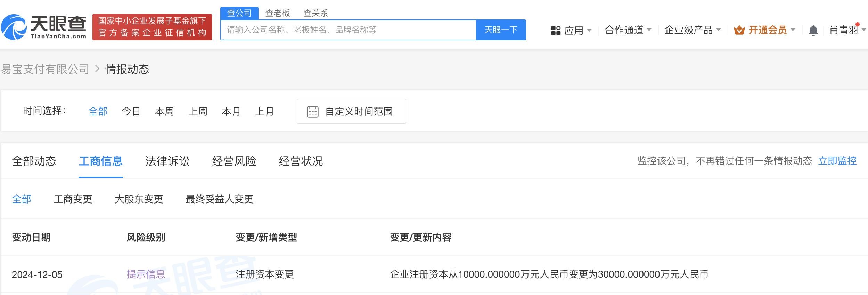Click the notification bell icon
Screen dimensions: 868x295
813,31
